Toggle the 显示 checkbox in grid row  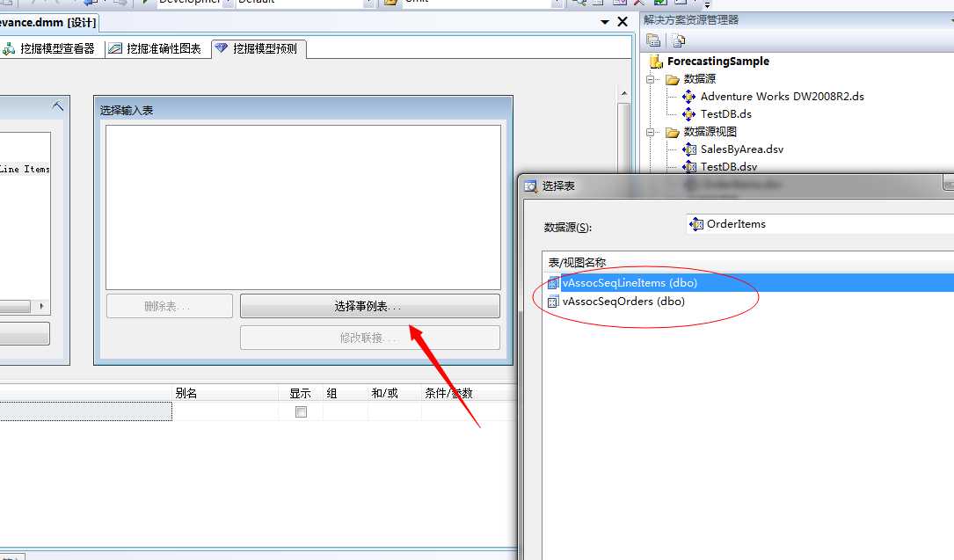[x=301, y=412]
